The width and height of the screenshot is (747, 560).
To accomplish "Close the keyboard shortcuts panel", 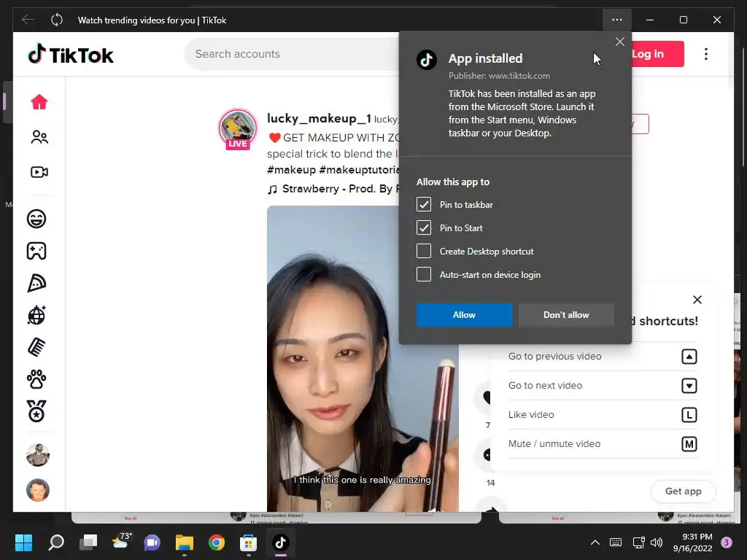I will 697,300.
